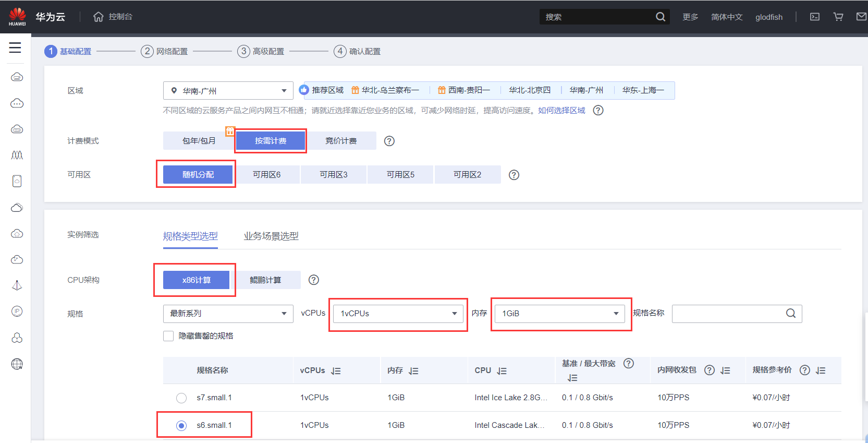The width and height of the screenshot is (868, 443).
Task: Sort table by 内网收发包 column
Action: pos(725,370)
